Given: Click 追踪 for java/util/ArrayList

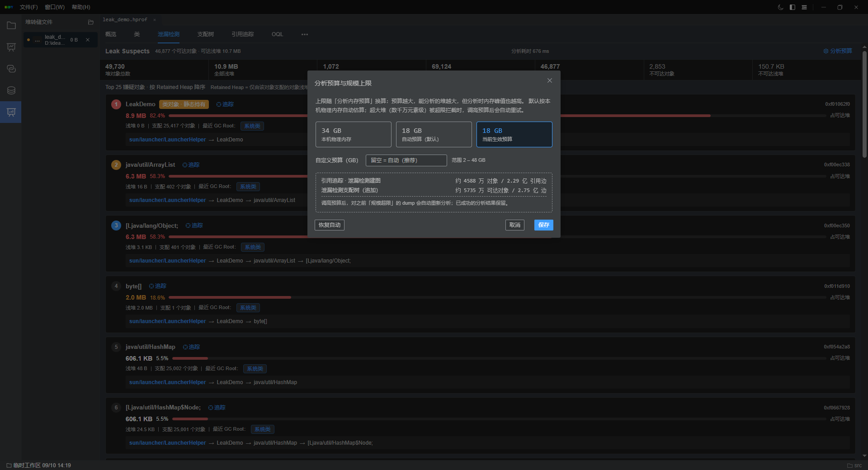Looking at the screenshot, I should pos(191,165).
